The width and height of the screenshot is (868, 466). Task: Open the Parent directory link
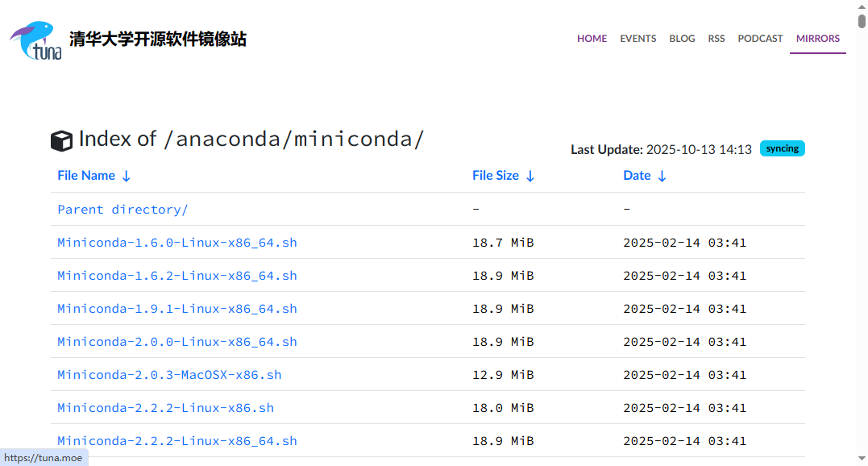123,210
